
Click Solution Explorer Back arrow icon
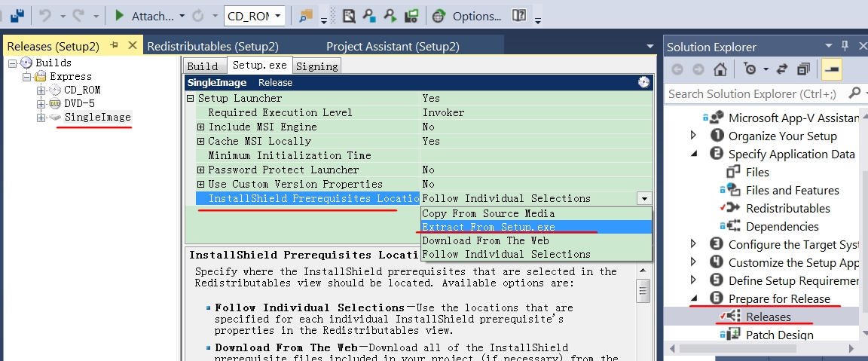click(x=677, y=69)
